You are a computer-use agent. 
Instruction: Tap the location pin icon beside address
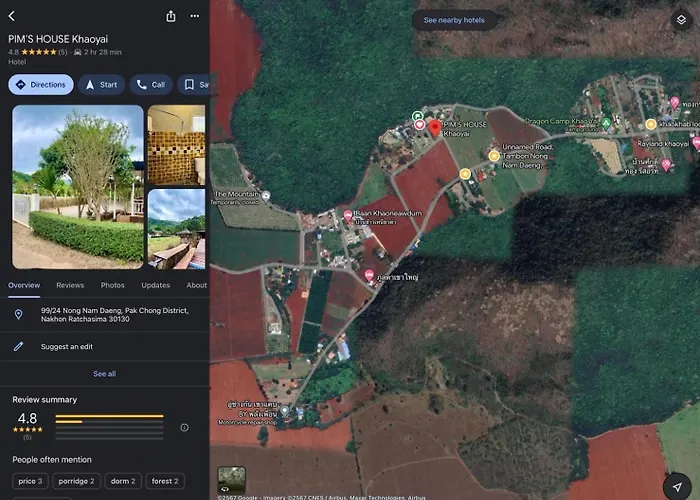pyautogui.click(x=18, y=315)
